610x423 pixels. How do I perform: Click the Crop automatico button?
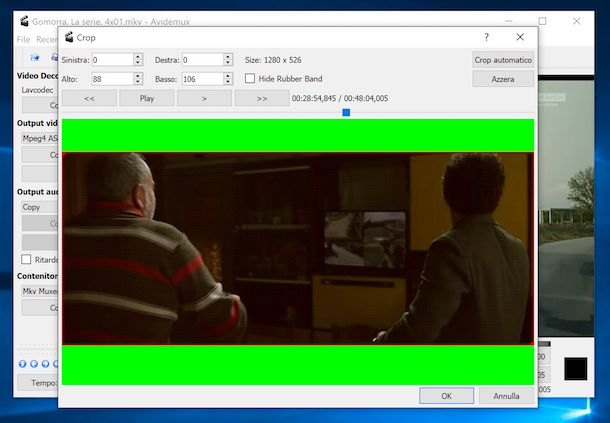coord(503,60)
